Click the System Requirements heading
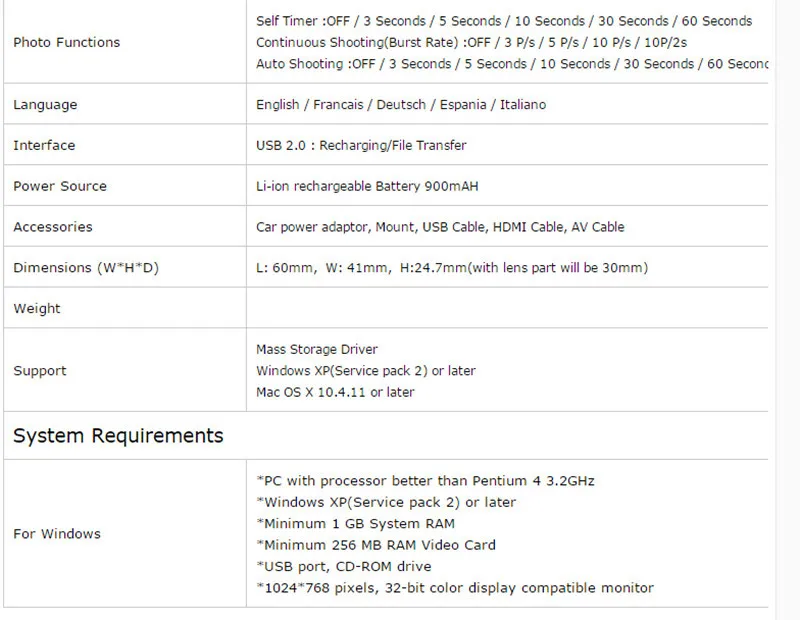The image size is (800, 620). (118, 436)
